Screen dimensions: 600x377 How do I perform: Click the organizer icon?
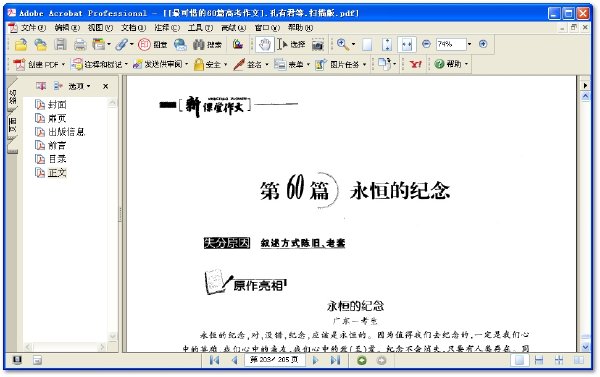99,45
